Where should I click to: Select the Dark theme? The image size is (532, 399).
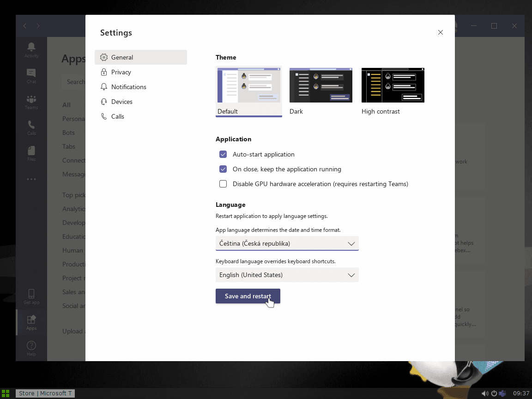[x=320, y=85]
